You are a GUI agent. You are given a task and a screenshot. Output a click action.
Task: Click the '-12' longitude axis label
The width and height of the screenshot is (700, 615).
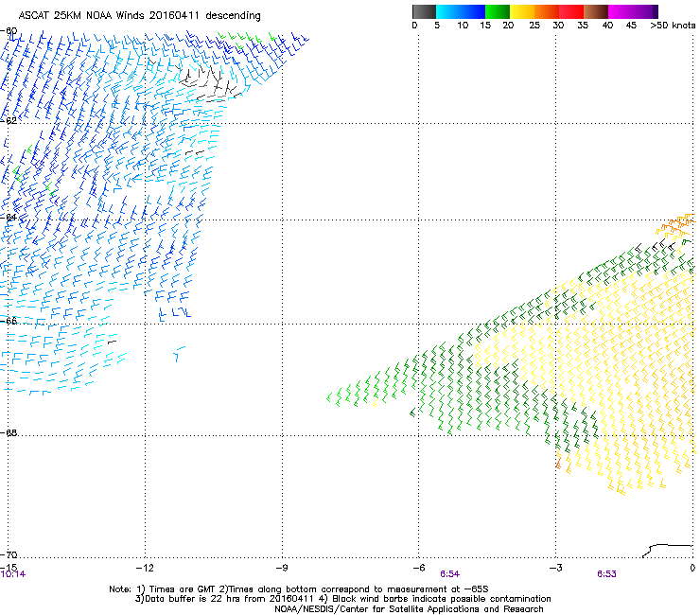tap(145, 568)
